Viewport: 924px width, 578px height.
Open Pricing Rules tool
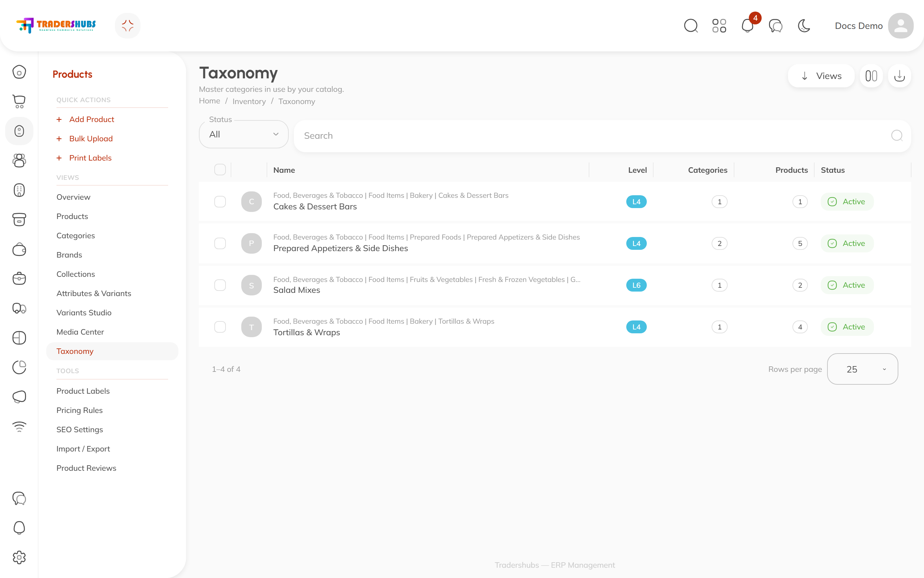[x=80, y=410]
